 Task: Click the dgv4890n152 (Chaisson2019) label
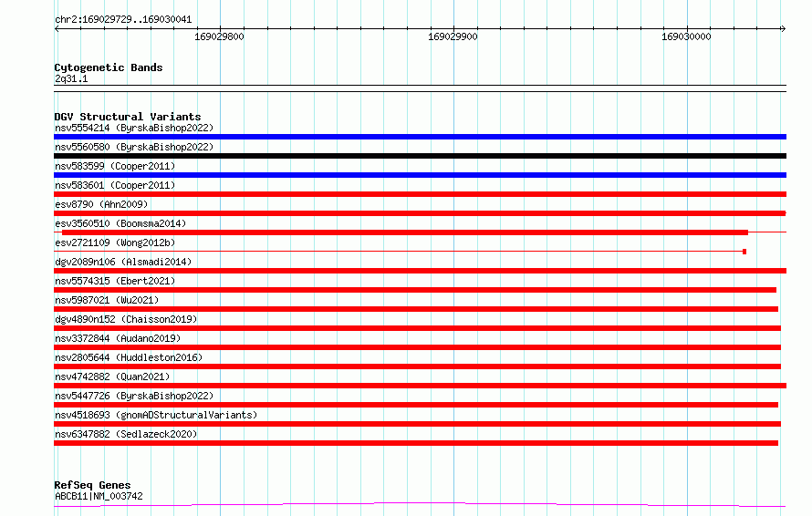[126, 319]
